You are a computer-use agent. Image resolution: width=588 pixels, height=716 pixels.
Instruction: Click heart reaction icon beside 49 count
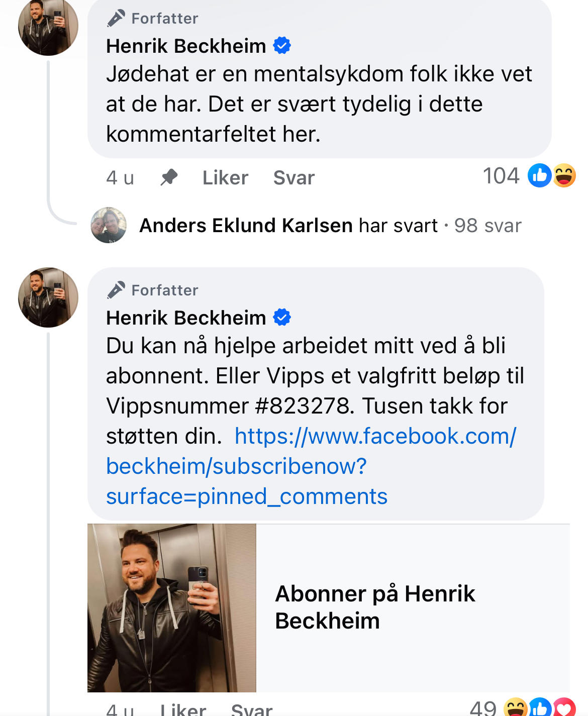[564, 707]
